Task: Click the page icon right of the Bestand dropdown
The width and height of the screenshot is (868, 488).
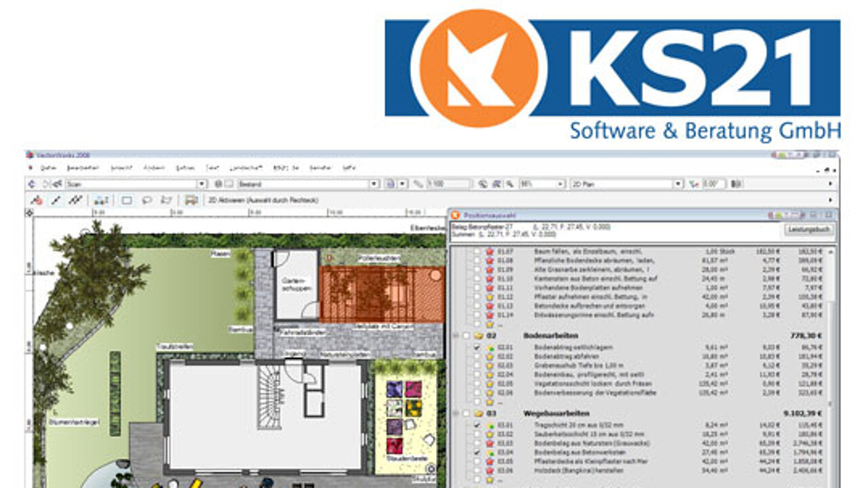Action: [x=390, y=184]
